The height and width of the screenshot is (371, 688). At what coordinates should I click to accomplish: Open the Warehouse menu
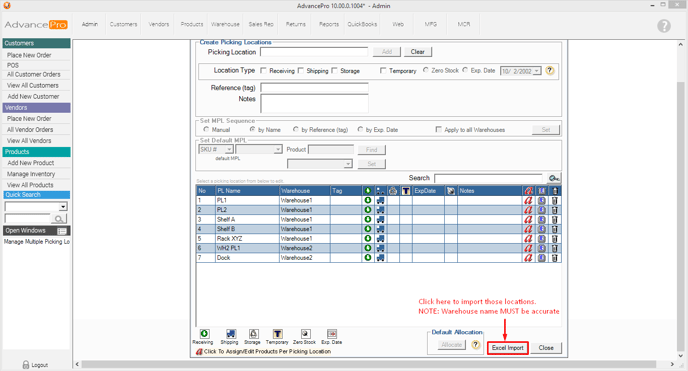(225, 24)
